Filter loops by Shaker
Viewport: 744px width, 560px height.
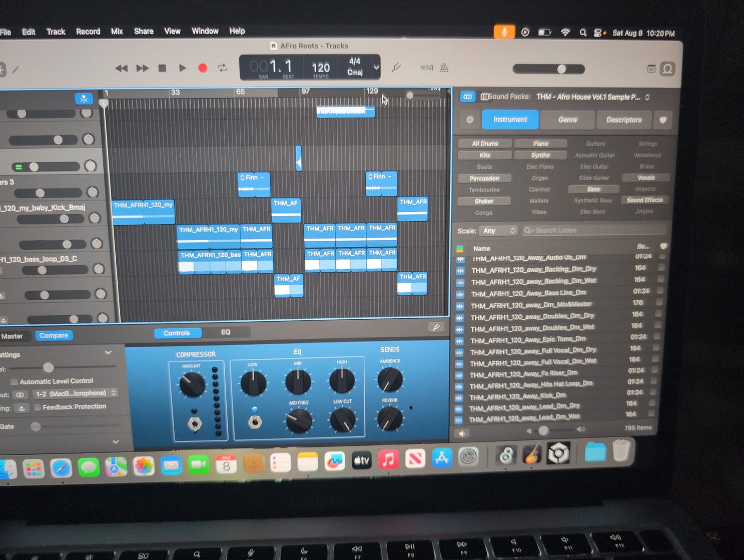coord(484,201)
